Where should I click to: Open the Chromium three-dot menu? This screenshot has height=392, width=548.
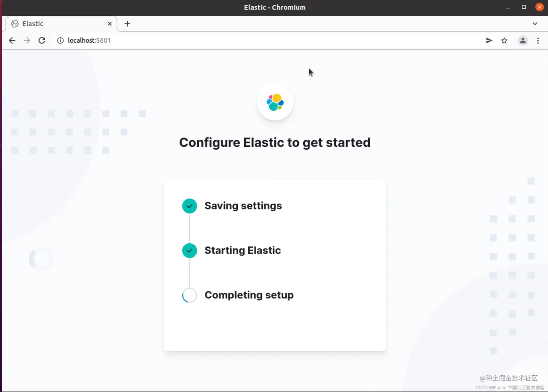[538, 41]
